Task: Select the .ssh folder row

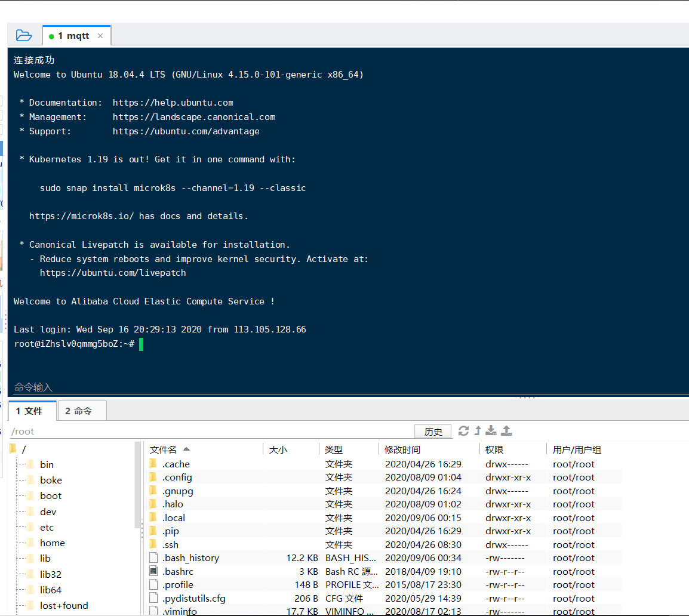Action: click(384, 544)
